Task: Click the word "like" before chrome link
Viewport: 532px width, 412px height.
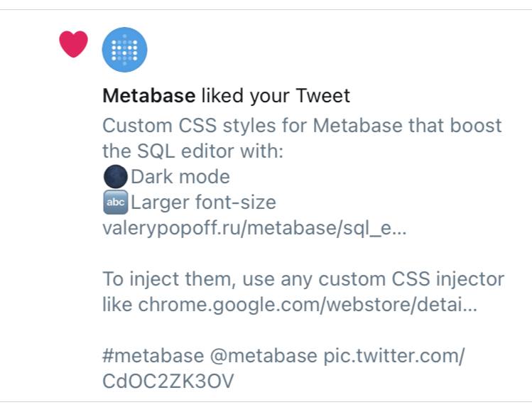Action: click(117, 305)
